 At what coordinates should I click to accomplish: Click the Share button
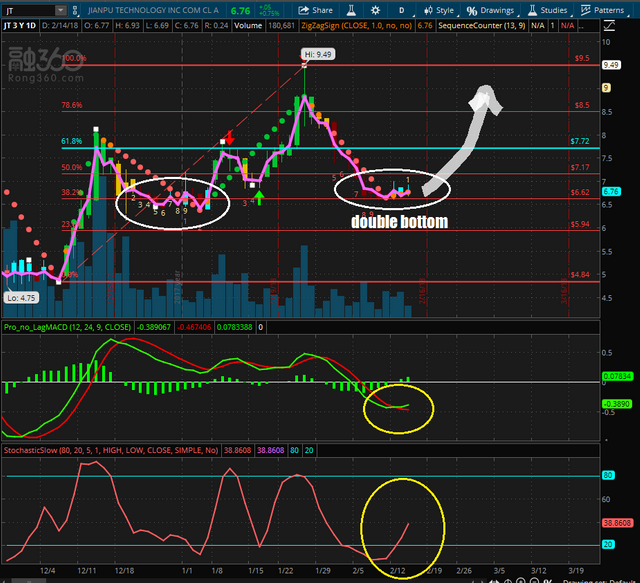[316, 10]
